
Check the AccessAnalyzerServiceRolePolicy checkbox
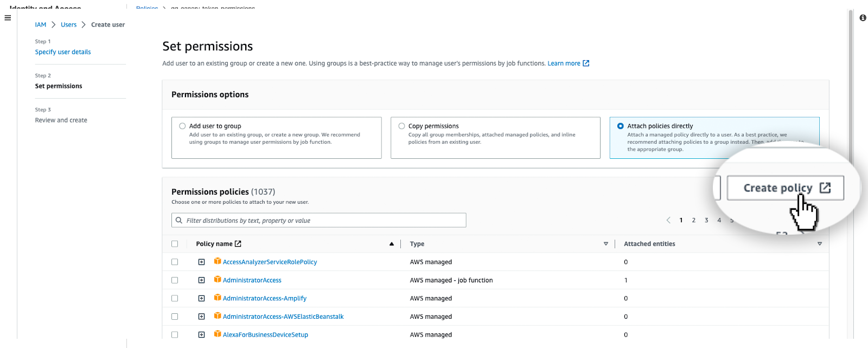pyautogui.click(x=175, y=262)
